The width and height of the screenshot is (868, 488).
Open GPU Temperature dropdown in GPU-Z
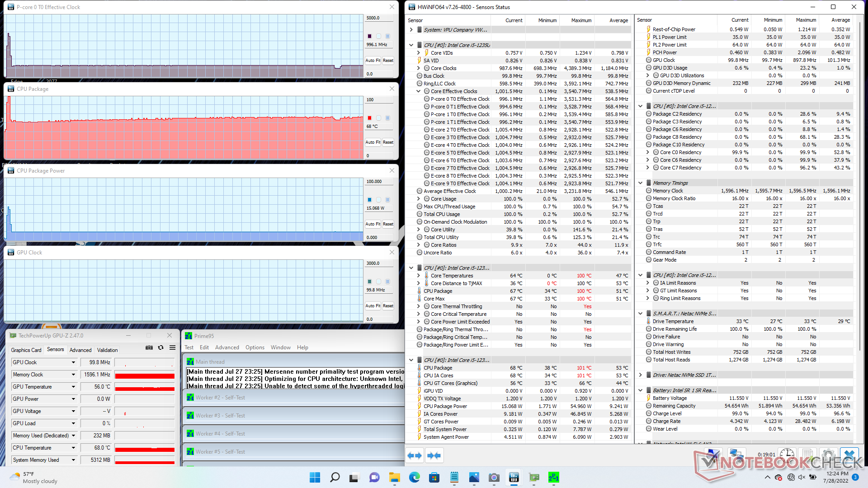coord(73,387)
